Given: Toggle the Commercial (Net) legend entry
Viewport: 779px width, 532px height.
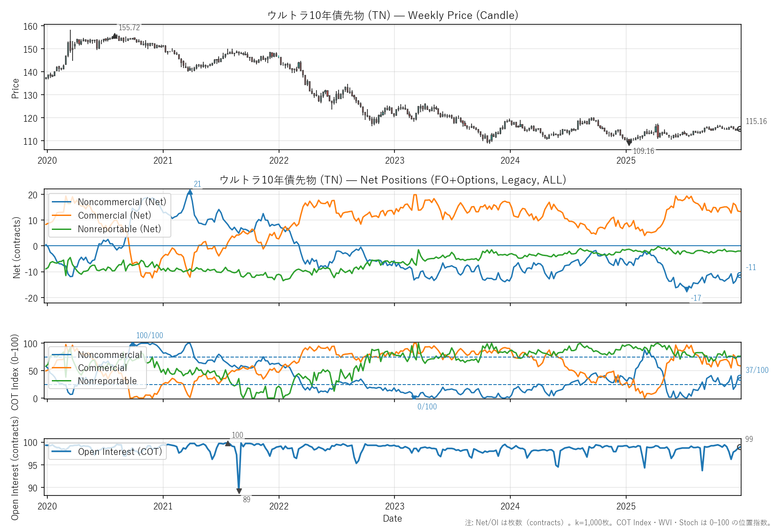Looking at the screenshot, I should [115, 216].
